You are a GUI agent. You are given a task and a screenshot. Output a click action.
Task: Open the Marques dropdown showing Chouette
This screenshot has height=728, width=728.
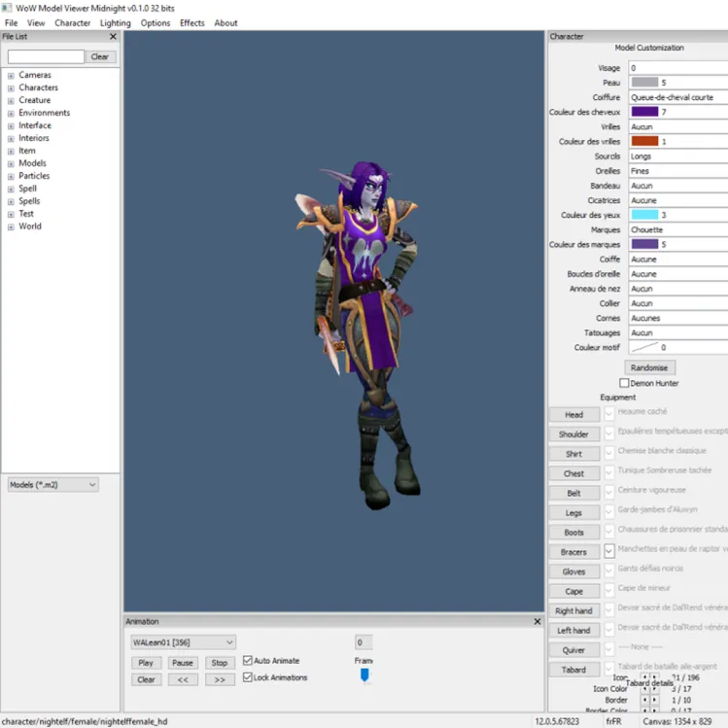pyautogui.click(x=678, y=229)
